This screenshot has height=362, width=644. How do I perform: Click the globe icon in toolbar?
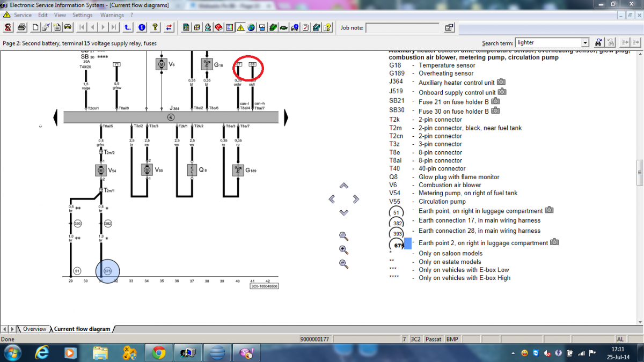[251, 27]
